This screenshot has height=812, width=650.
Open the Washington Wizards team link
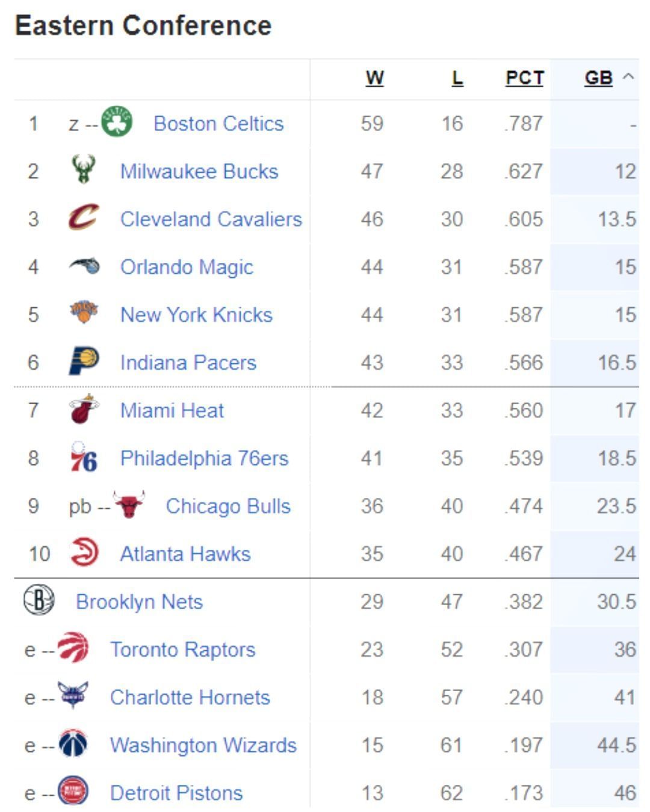[x=203, y=745]
